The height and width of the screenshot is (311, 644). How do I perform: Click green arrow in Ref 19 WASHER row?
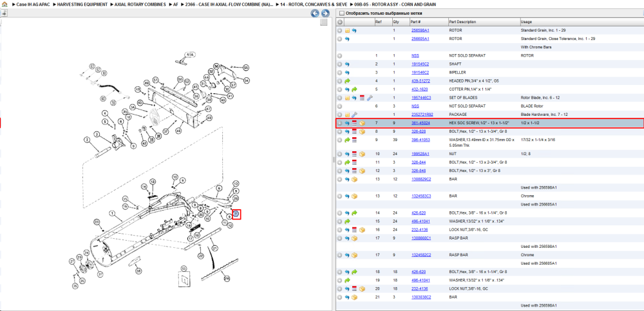(x=347, y=280)
